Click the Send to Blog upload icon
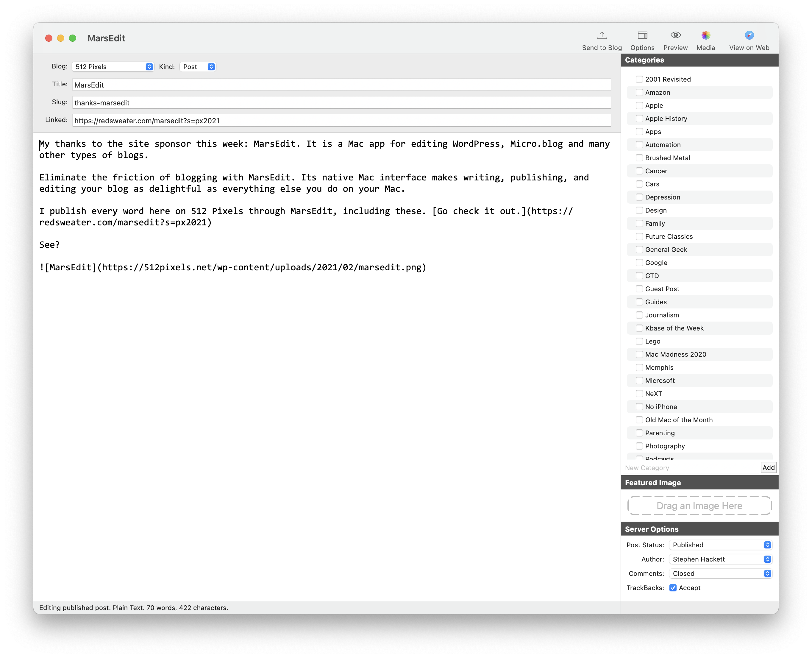 (x=602, y=35)
